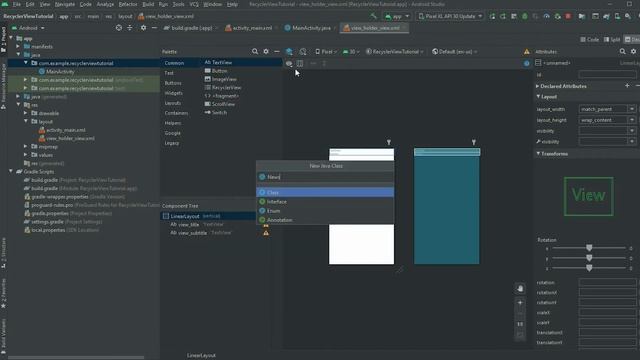
Task: Click the Make Project hammer icon
Action: tap(373, 16)
